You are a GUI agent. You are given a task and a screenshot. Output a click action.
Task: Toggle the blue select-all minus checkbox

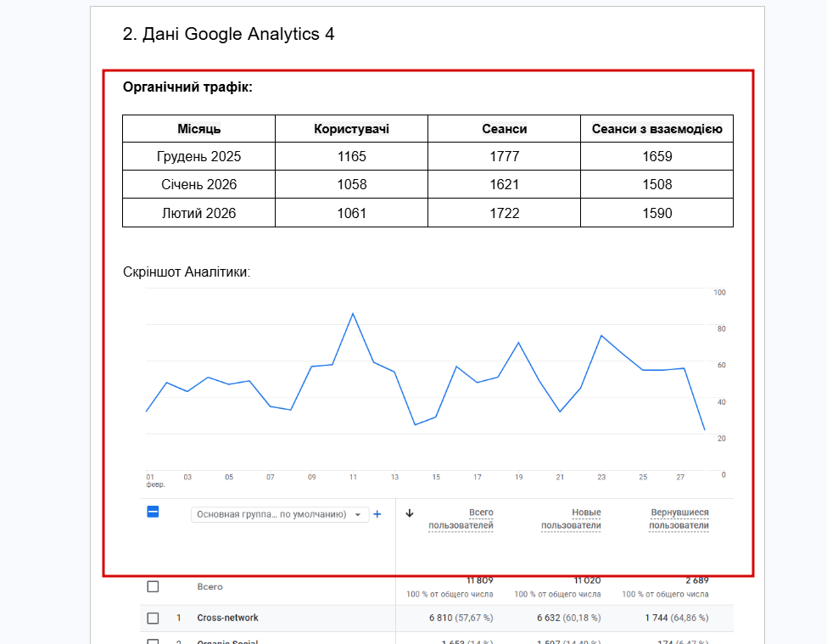(153, 512)
